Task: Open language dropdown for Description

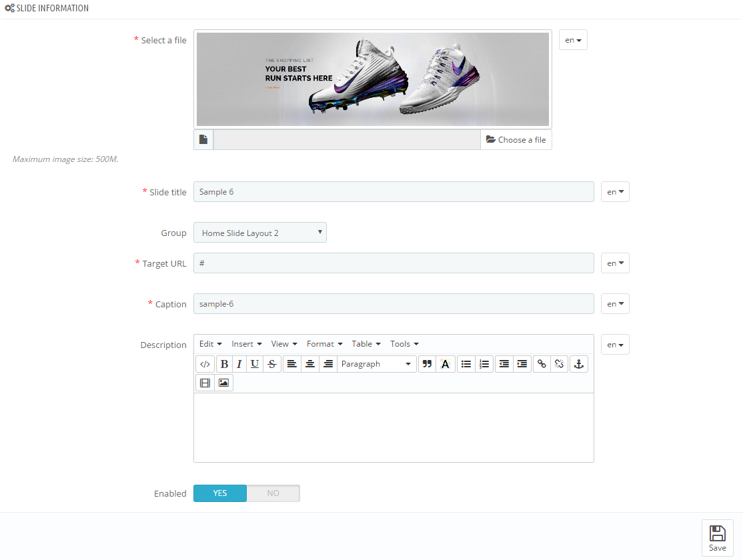Action: pyautogui.click(x=615, y=345)
